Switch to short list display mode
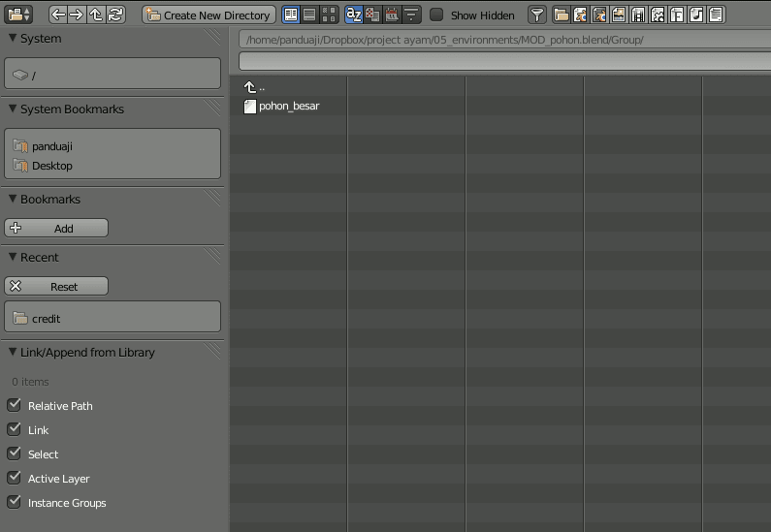The image size is (771, 532). pyautogui.click(x=291, y=15)
